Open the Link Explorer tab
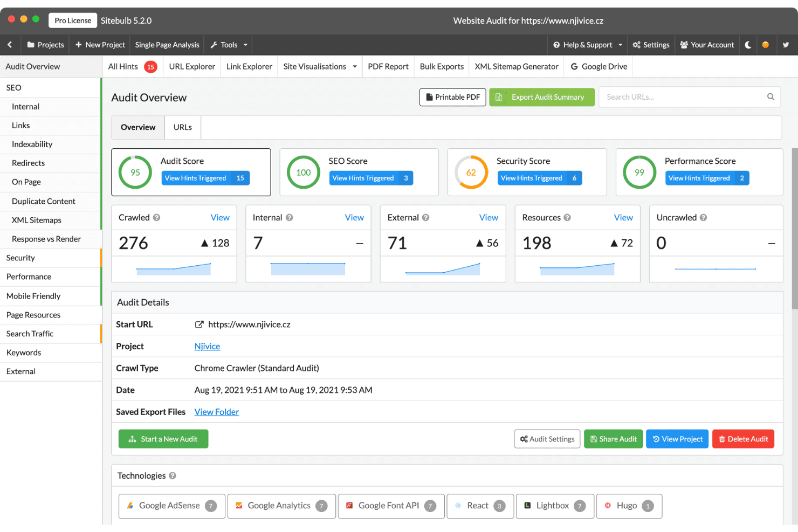The width and height of the screenshot is (798, 532). click(249, 66)
